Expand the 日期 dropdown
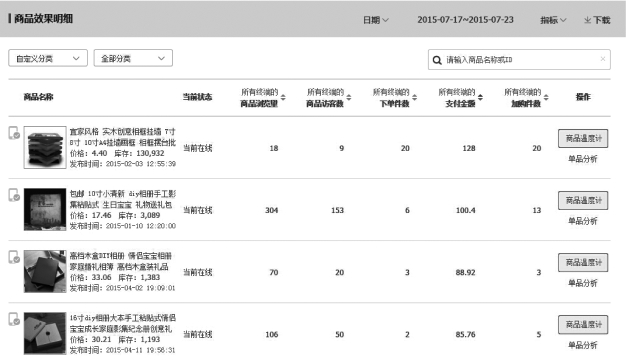 click(376, 20)
